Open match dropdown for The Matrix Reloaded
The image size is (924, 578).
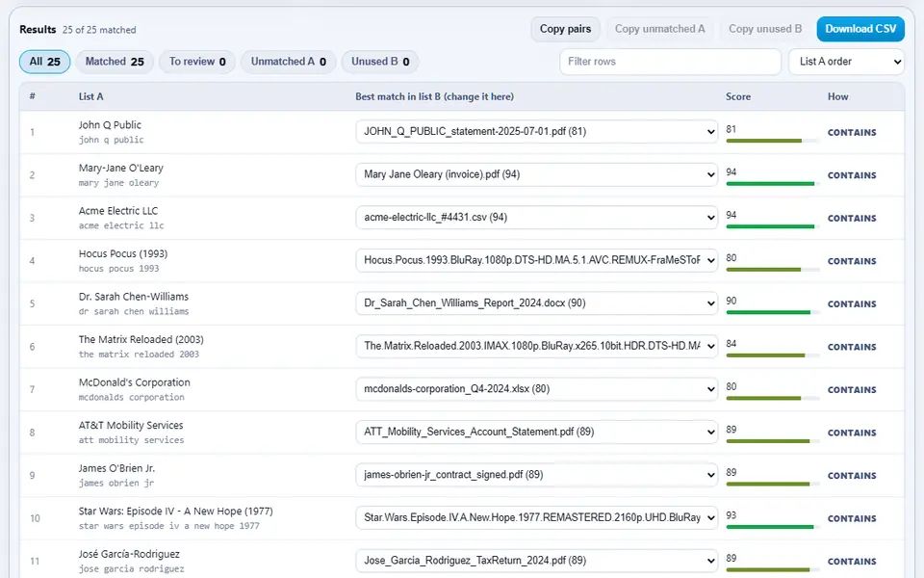point(537,346)
